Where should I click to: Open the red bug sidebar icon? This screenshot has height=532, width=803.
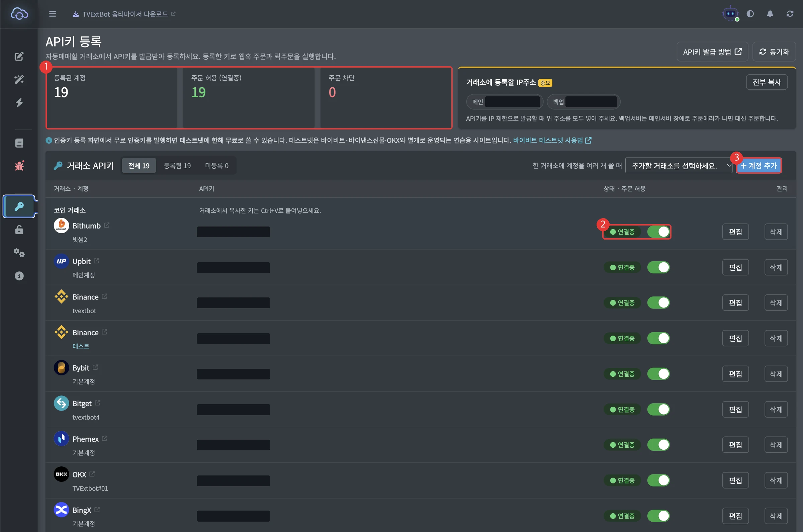(x=19, y=166)
